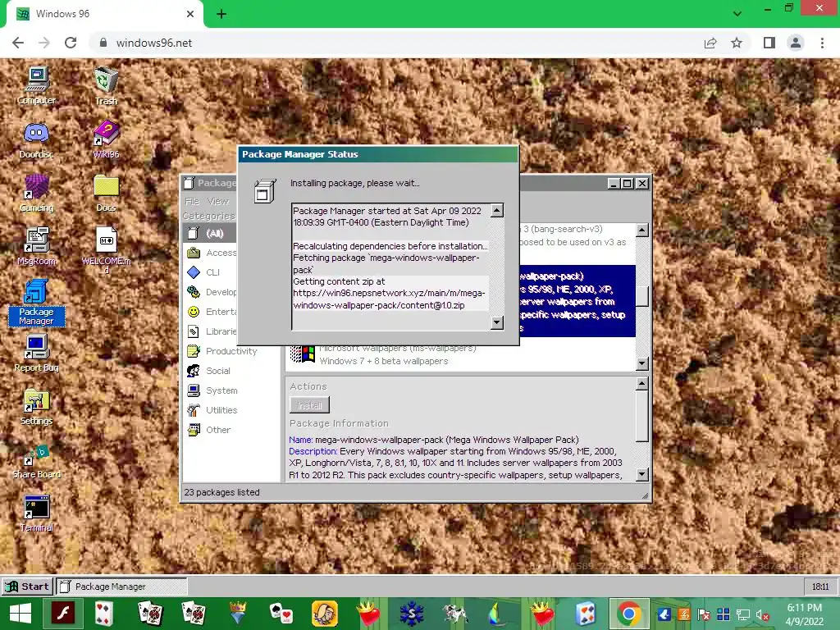Select the Package Manager desktop icon

36,303
